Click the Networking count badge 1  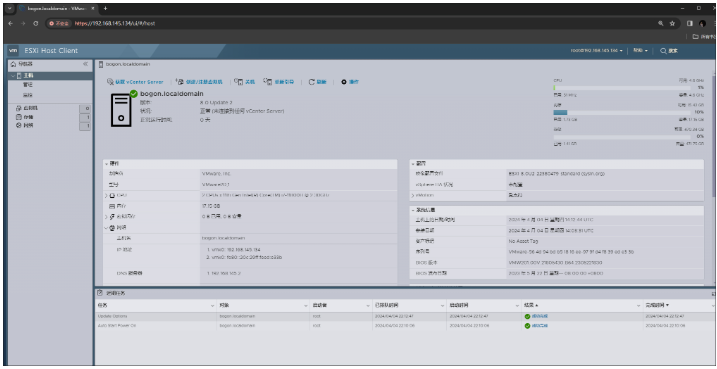click(86, 125)
